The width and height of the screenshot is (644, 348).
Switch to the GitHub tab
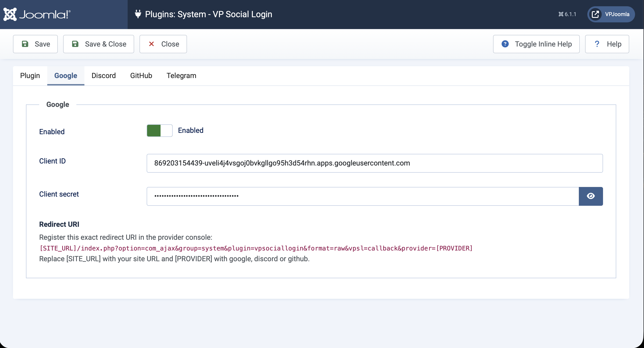click(141, 76)
